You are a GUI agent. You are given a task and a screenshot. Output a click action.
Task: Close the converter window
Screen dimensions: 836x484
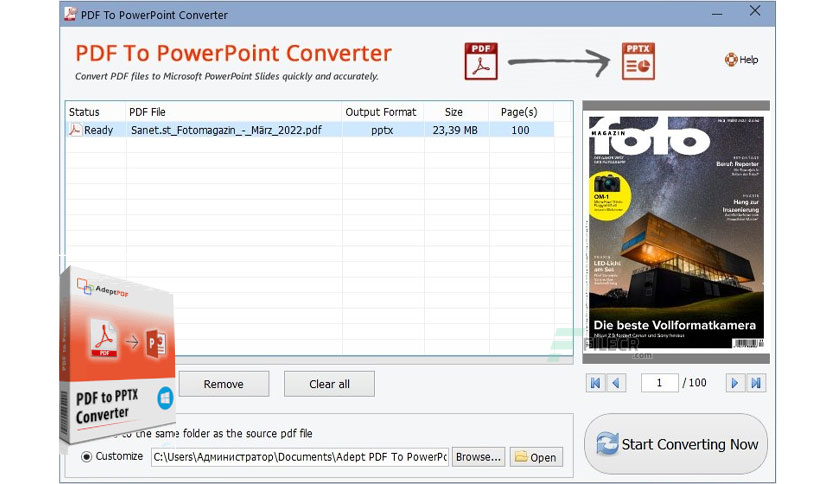pos(755,11)
